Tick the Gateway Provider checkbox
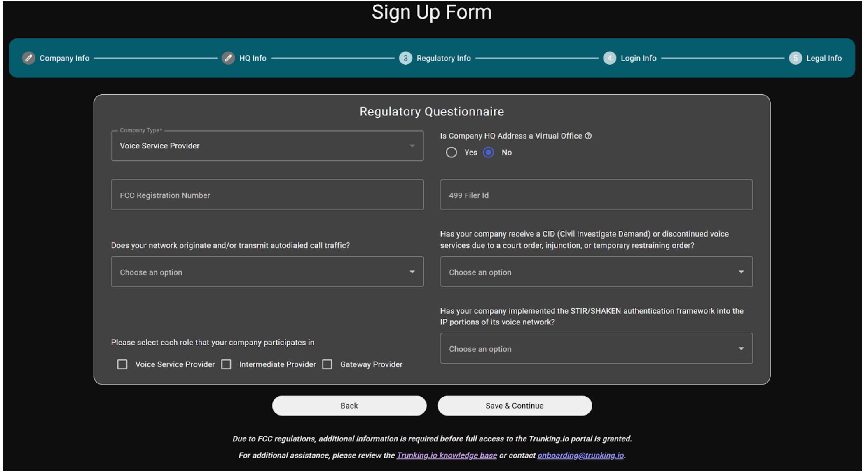The height and width of the screenshot is (472, 868). coord(327,364)
